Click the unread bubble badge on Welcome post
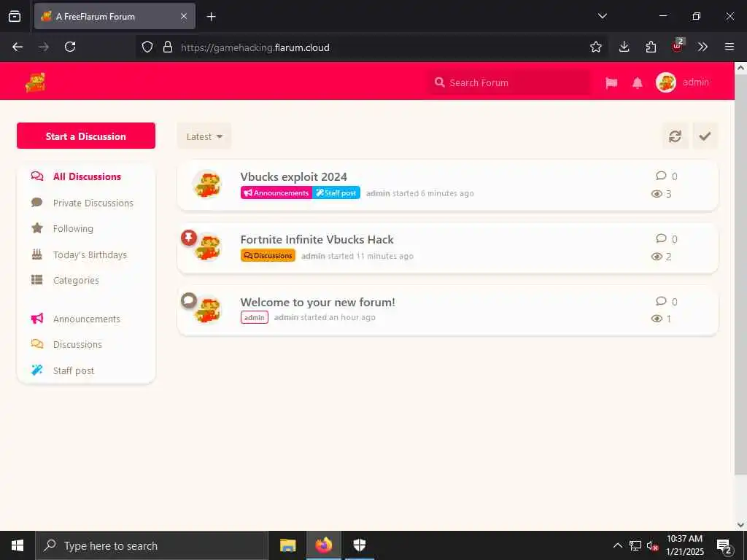This screenshot has width=747, height=560. tap(189, 300)
